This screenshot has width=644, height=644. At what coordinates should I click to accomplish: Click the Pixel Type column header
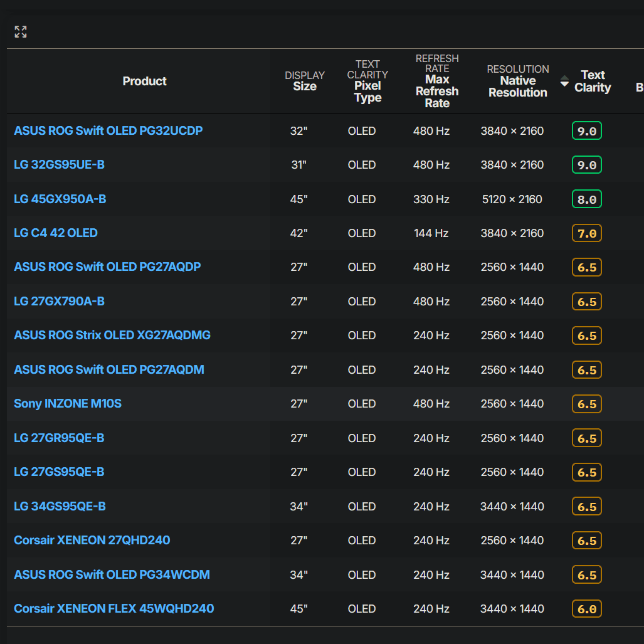[367, 81]
